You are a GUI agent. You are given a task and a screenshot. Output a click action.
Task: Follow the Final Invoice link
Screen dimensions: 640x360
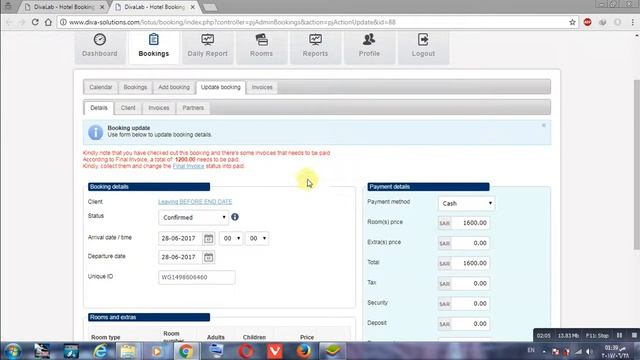click(188, 166)
